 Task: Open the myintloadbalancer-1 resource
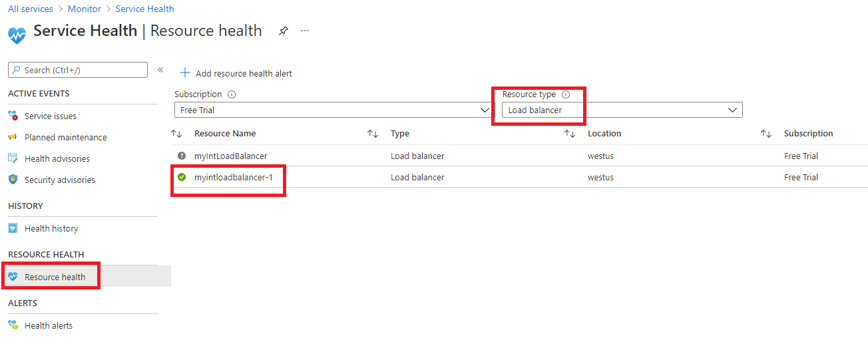[234, 177]
